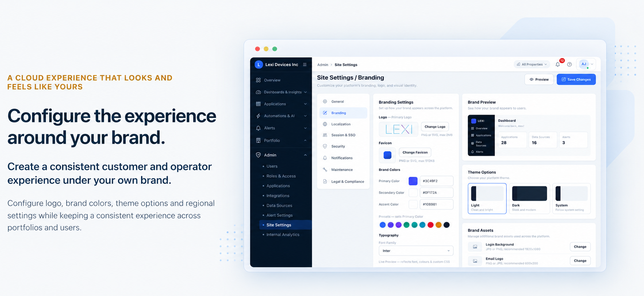This screenshot has height=296, width=644.
Task: Click the Dashboards & Insights gauge icon
Action: pyautogui.click(x=258, y=92)
